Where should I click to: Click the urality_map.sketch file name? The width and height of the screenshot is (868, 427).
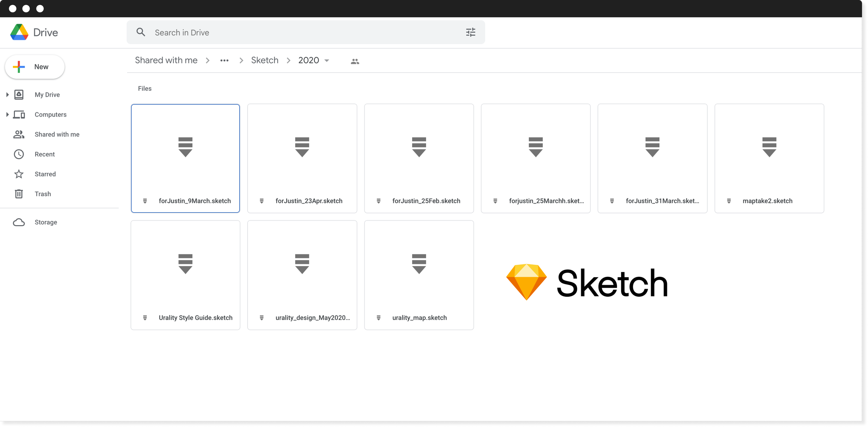tap(419, 318)
